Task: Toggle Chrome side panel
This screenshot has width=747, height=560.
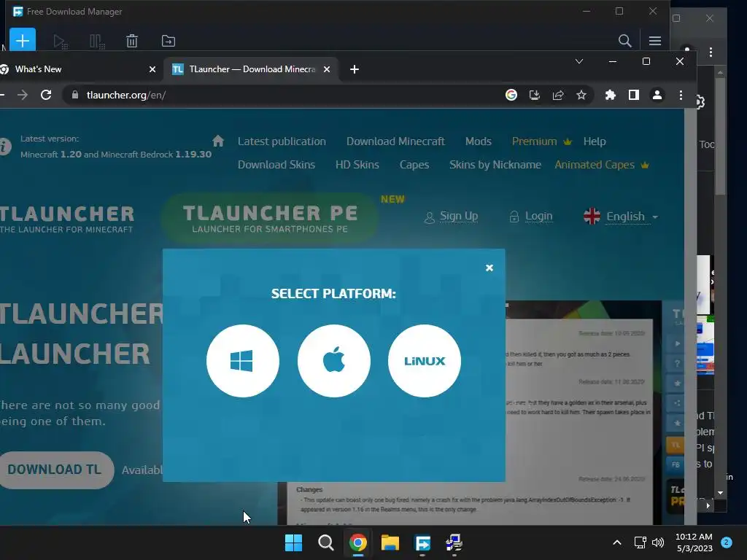Action: point(634,96)
